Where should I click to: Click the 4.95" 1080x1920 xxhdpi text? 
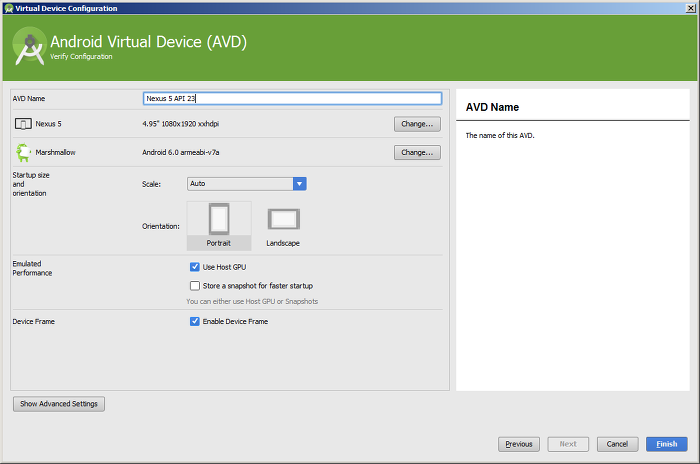[180, 124]
